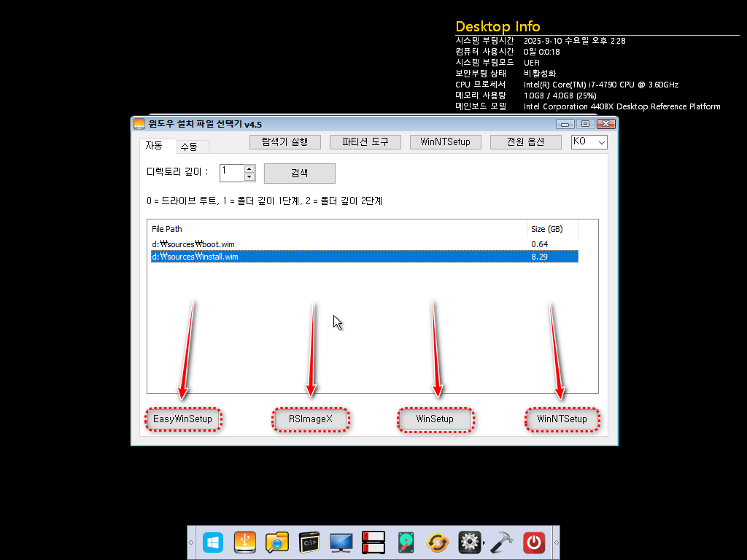This screenshot has width=747, height=560.
Task: Click the 검색 search button
Action: [x=300, y=174]
